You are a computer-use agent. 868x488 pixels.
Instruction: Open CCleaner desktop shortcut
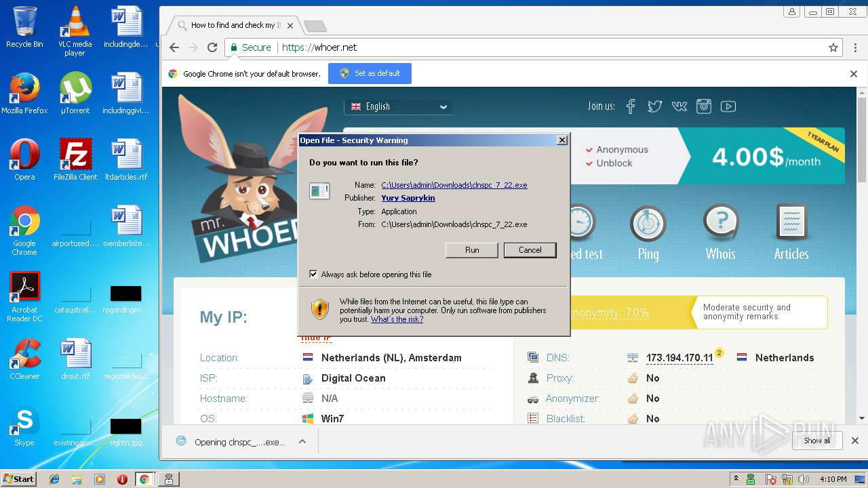24,359
